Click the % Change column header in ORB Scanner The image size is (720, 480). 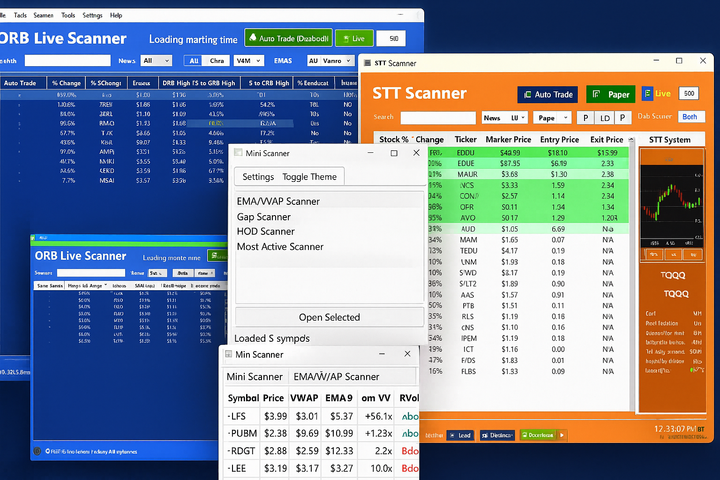[x=66, y=83]
